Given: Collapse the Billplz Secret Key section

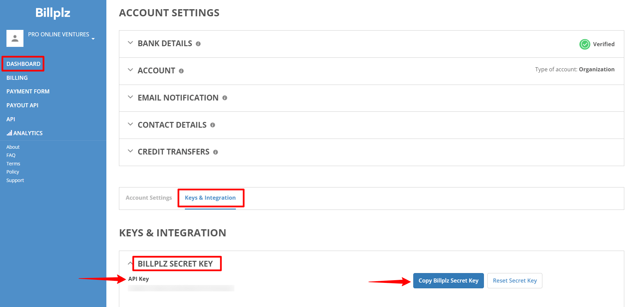Looking at the screenshot, I should [130, 263].
